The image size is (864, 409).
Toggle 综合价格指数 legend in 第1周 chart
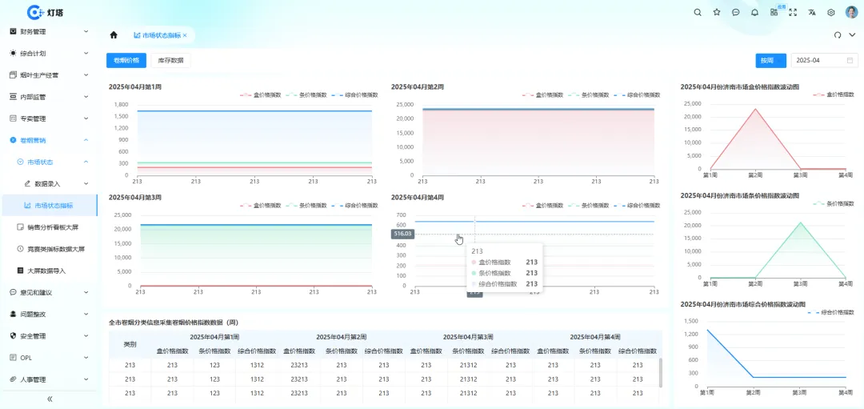355,95
